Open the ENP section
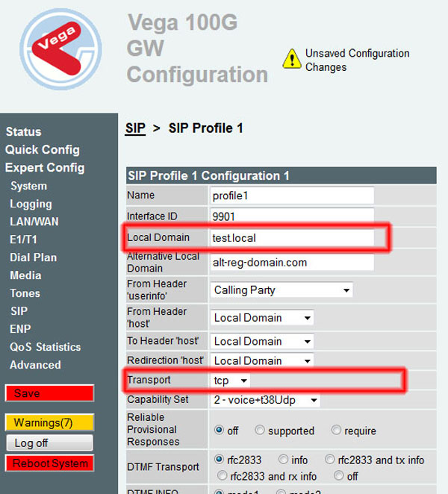The image size is (448, 494). click(x=20, y=329)
